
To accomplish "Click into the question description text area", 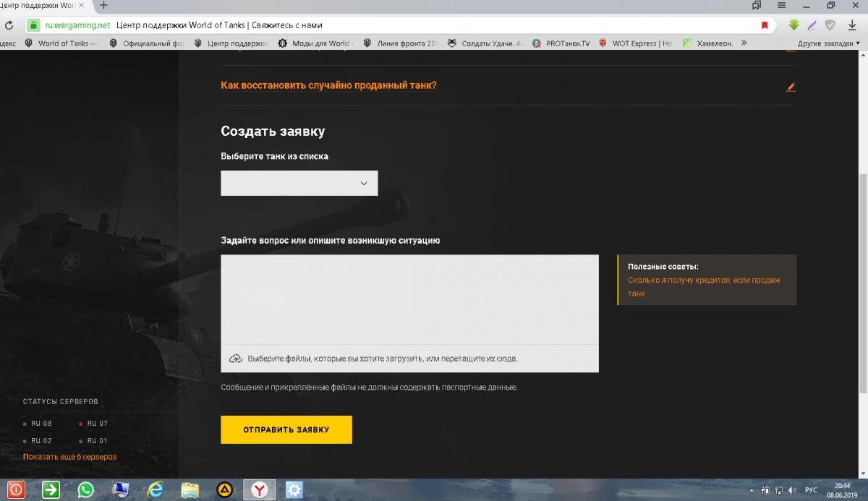I will 409,299.
